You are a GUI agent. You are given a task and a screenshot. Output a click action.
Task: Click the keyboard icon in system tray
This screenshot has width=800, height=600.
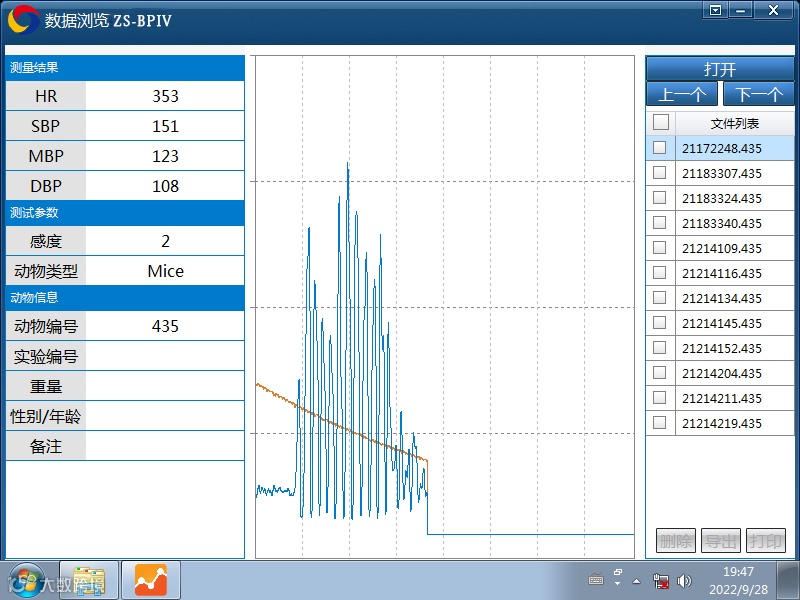(595, 580)
